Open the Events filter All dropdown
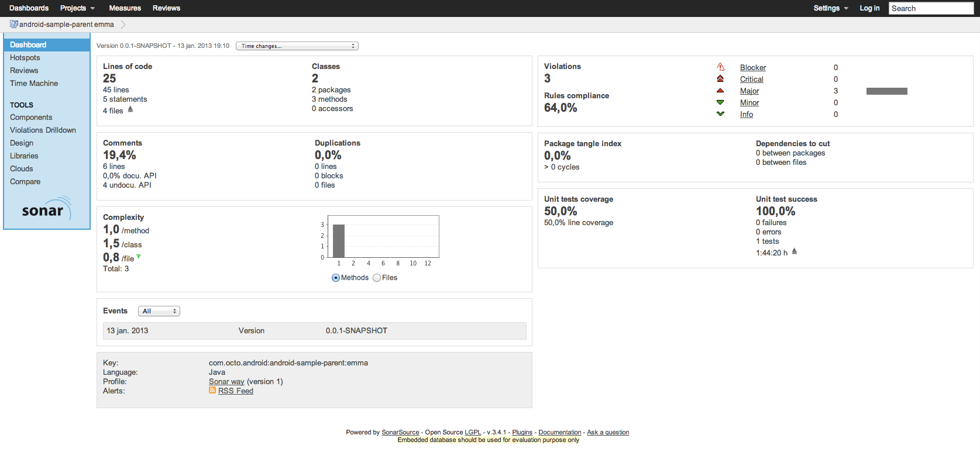Image resolution: width=980 pixels, height=473 pixels. pos(159,311)
